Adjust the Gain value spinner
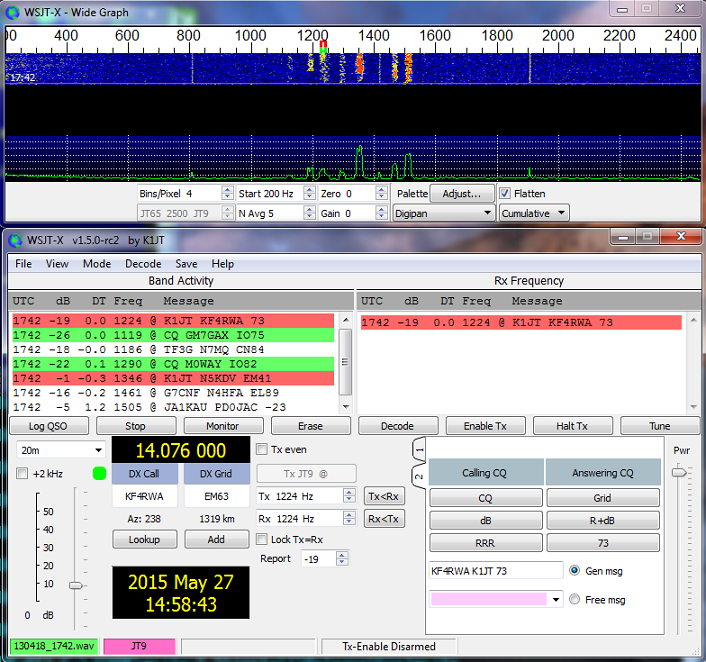This screenshot has height=662, width=706. tap(381, 213)
